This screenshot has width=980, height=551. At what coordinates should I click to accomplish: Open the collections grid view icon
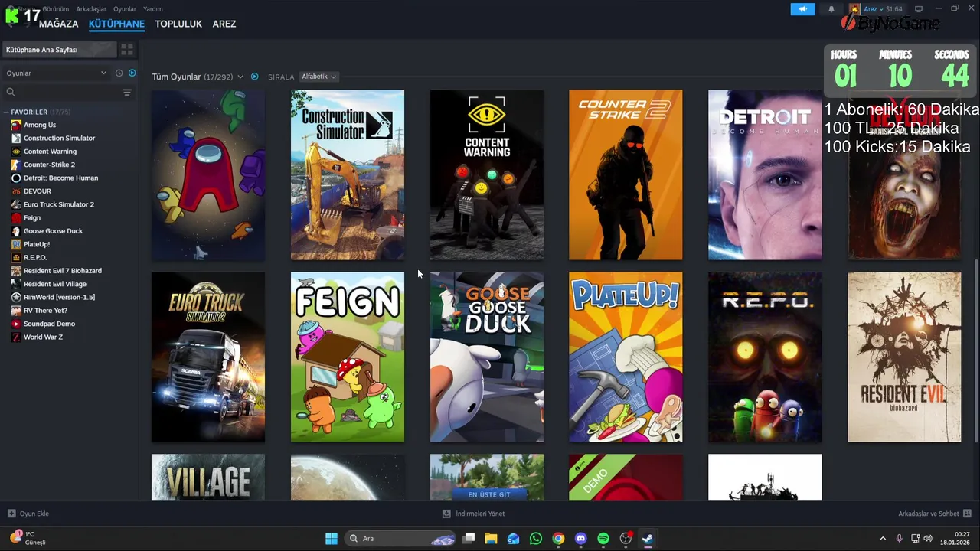[127, 50]
